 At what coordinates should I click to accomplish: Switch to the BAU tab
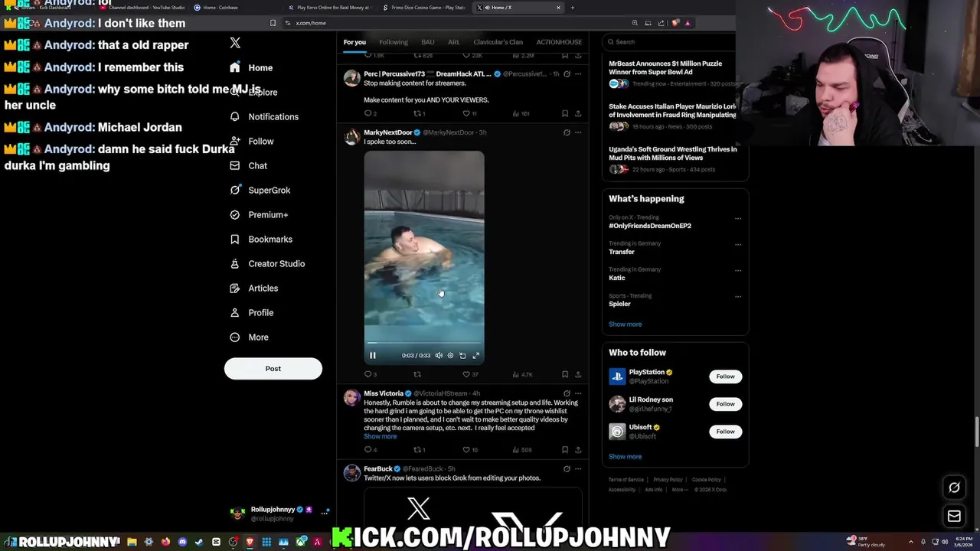click(x=428, y=42)
